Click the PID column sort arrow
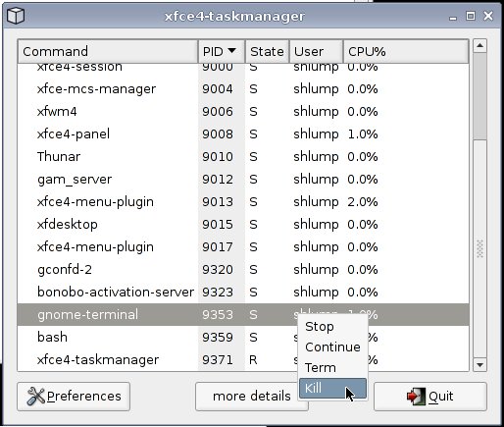This screenshot has height=427, width=504. [231, 51]
